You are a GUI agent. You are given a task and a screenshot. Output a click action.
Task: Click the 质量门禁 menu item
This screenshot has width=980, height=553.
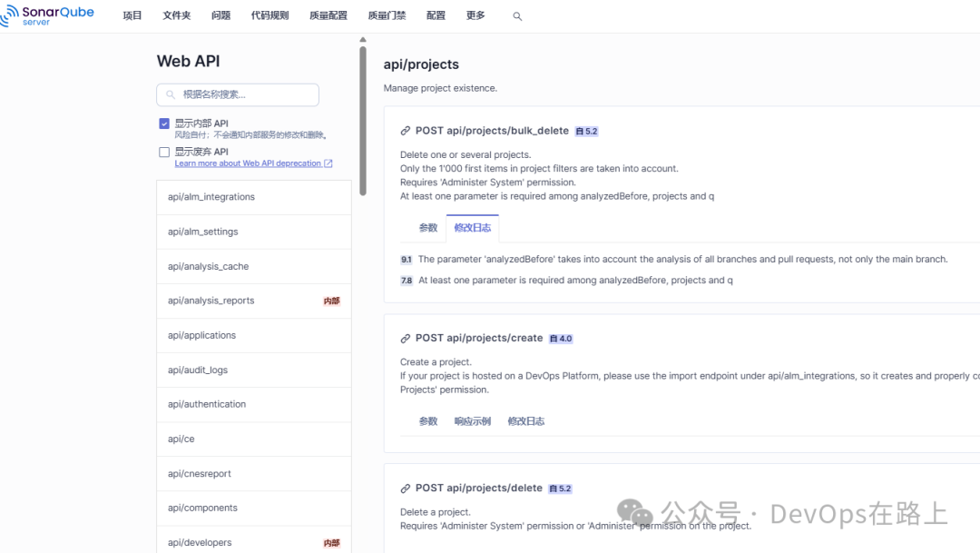point(387,15)
